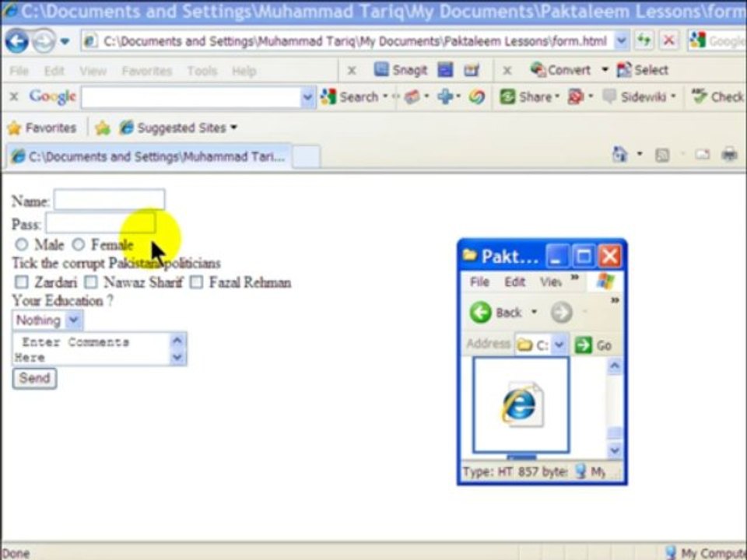Expand the folder window Address dropdown
The image size is (747, 560).
[559, 345]
